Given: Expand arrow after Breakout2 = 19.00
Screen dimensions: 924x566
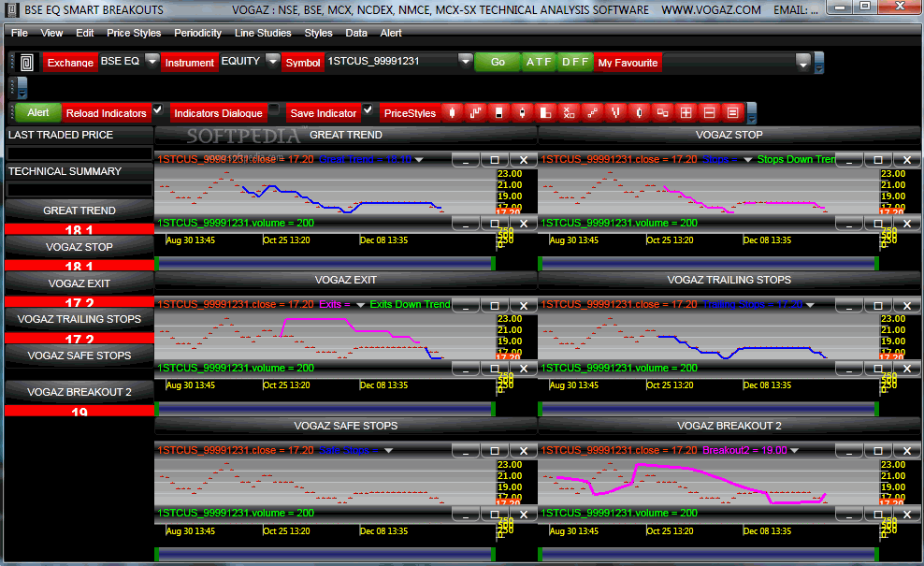Looking at the screenshot, I should [x=794, y=450].
